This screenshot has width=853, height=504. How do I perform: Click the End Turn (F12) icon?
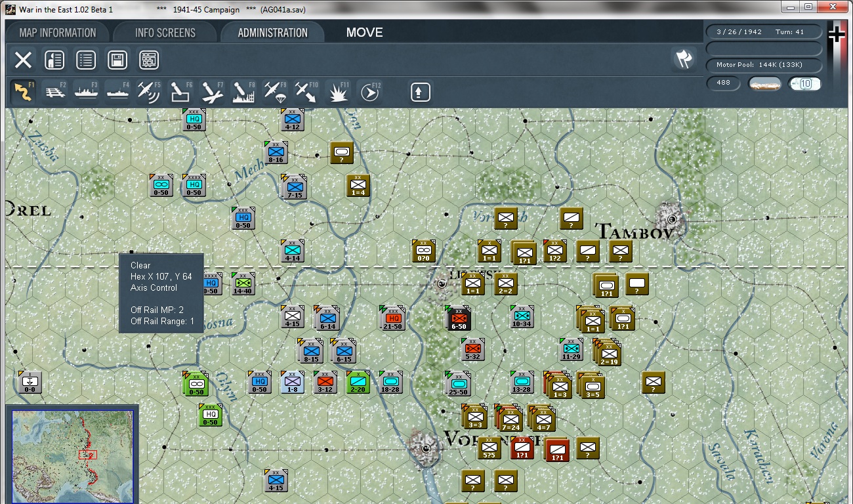370,92
